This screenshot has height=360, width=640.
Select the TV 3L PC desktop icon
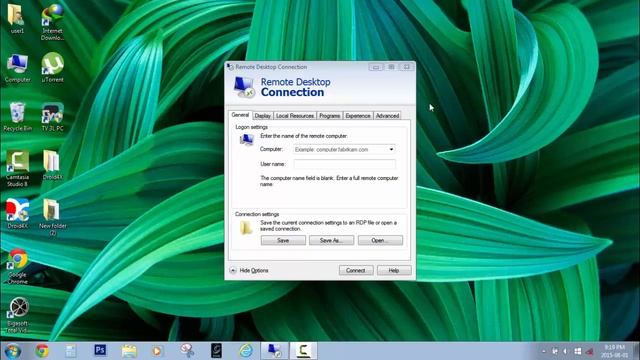point(52,117)
